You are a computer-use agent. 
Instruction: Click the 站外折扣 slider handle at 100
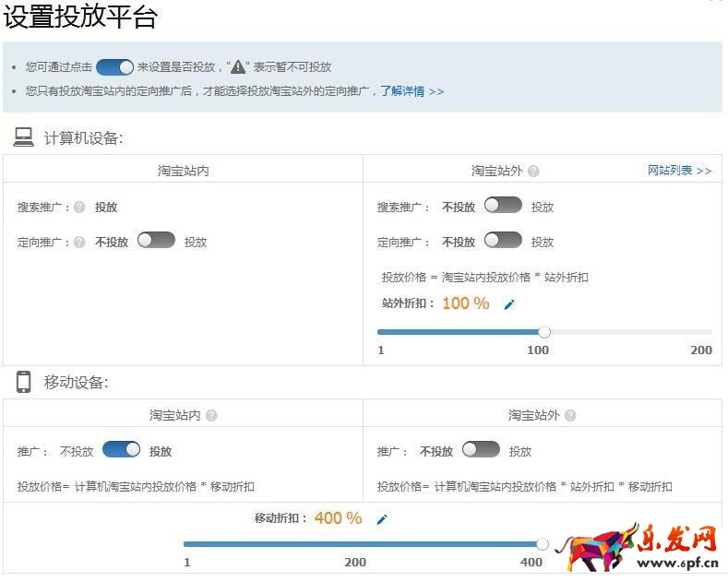tap(544, 332)
